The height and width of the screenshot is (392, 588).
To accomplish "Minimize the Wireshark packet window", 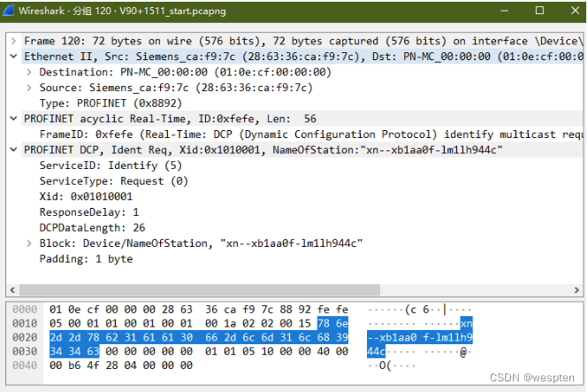I will click(x=504, y=11).
